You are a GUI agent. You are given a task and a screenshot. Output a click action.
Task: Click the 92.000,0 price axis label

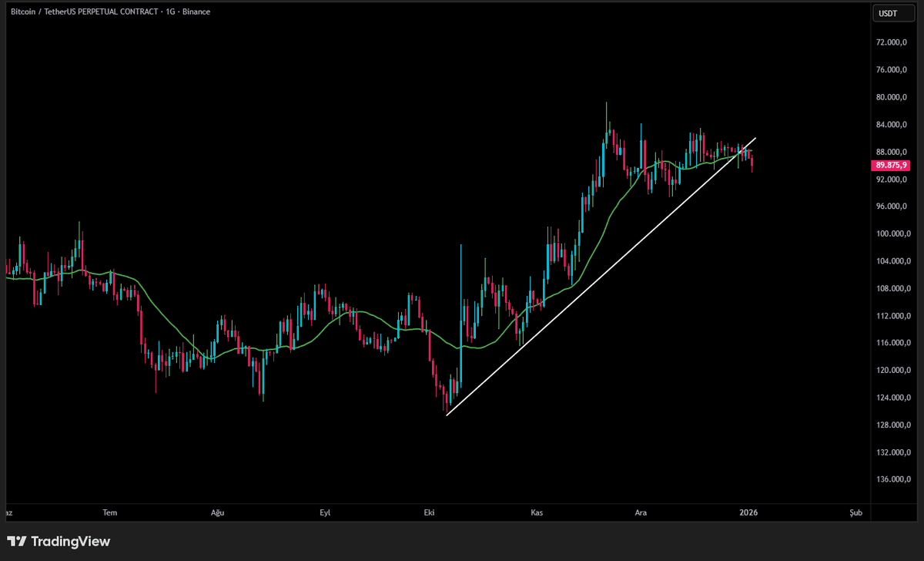coord(893,180)
